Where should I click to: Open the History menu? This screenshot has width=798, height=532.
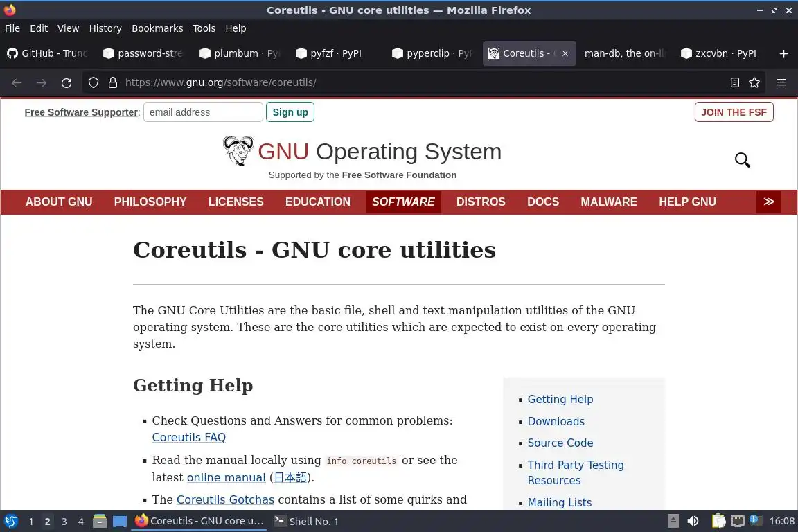105,28
